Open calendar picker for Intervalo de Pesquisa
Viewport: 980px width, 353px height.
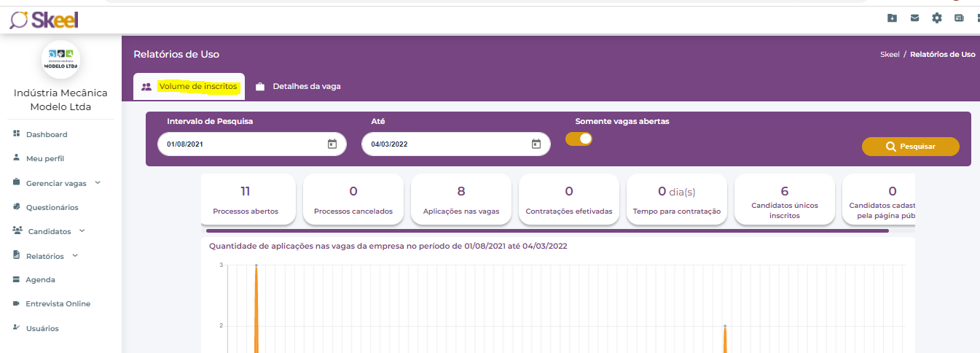coord(332,144)
